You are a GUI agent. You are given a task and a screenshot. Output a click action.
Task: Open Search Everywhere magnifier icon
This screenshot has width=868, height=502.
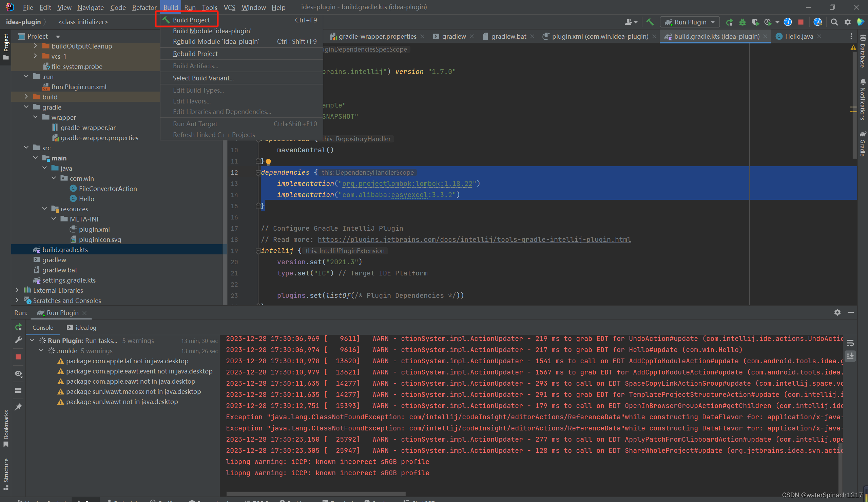click(x=834, y=22)
